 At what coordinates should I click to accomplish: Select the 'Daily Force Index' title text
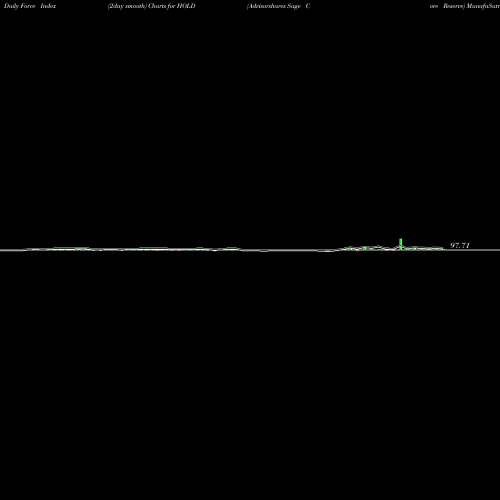click(x=30, y=6)
